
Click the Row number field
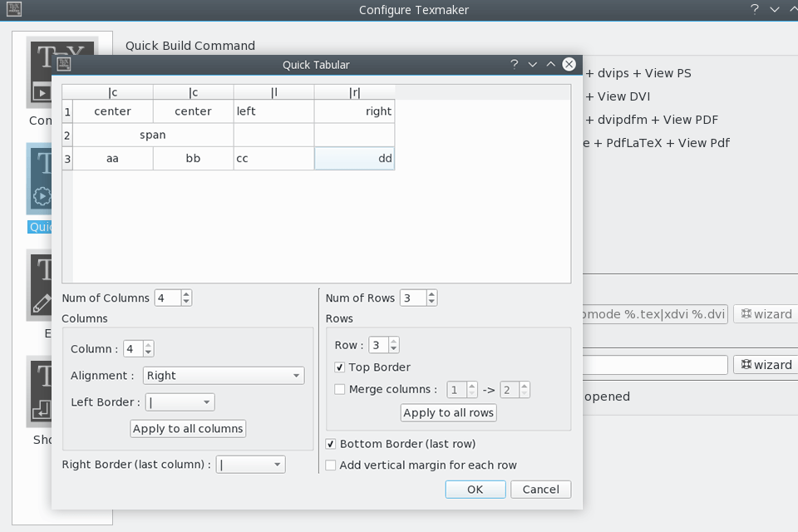point(379,345)
